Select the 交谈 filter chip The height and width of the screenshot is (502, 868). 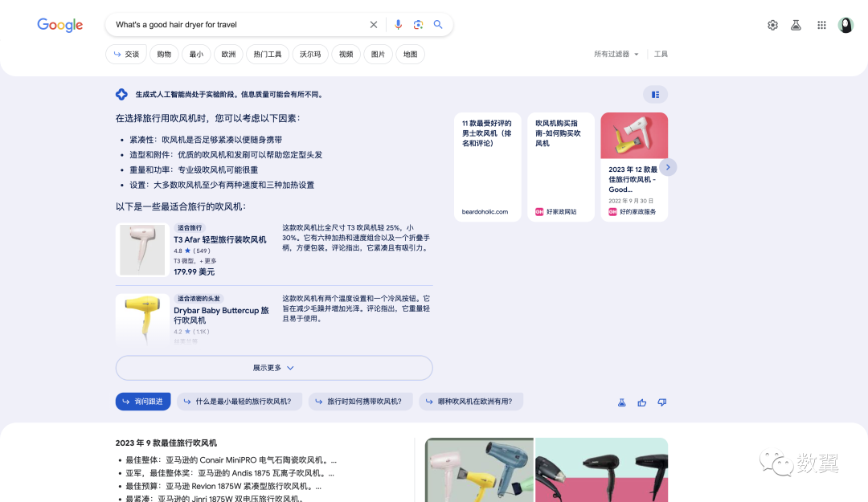click(x=126, y=55)
